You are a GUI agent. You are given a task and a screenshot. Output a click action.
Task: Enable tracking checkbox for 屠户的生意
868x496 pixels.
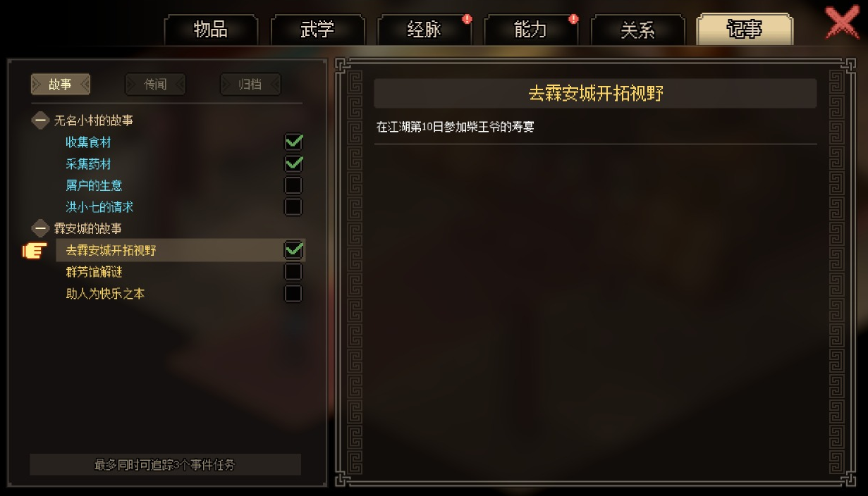293,185
